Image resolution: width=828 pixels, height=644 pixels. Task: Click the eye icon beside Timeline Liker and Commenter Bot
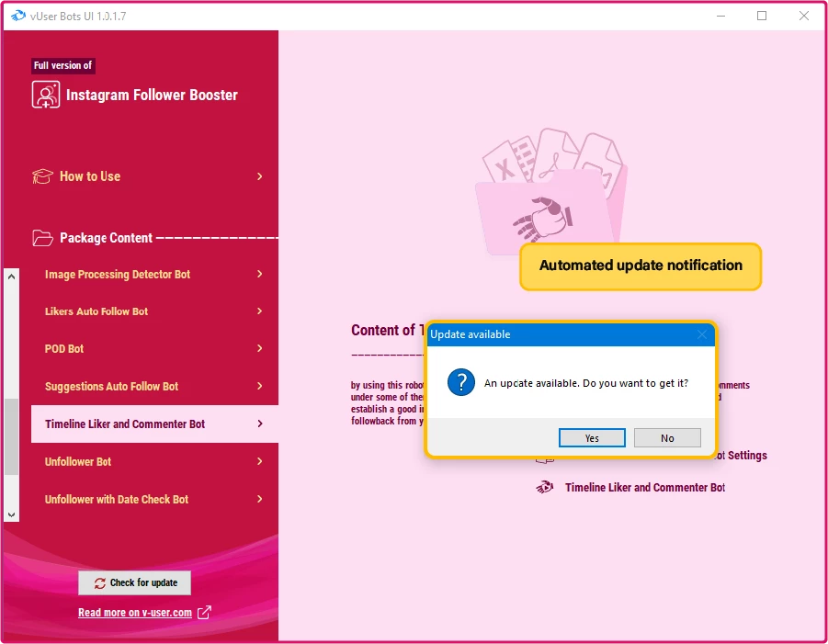[545, 487]
